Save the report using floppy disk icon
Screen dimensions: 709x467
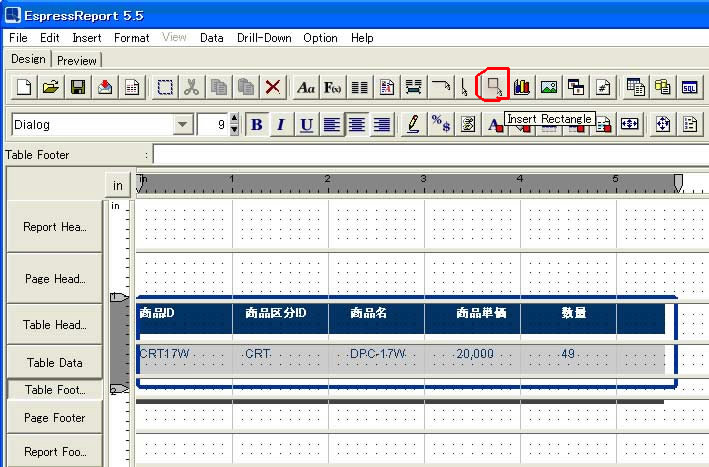[x=77, y=87]
